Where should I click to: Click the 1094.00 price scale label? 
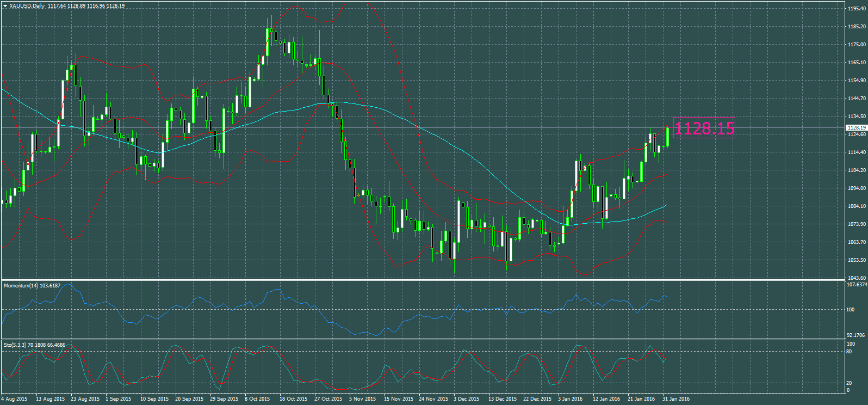857,188
